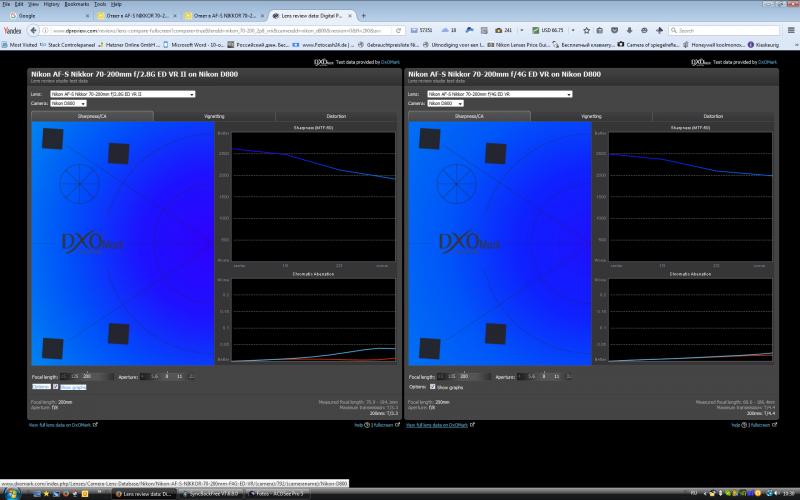Select Sharpness/CA tab in left panel
This screenshot has height=500, width=800.
pyautogui.click(x=92, y=116)
